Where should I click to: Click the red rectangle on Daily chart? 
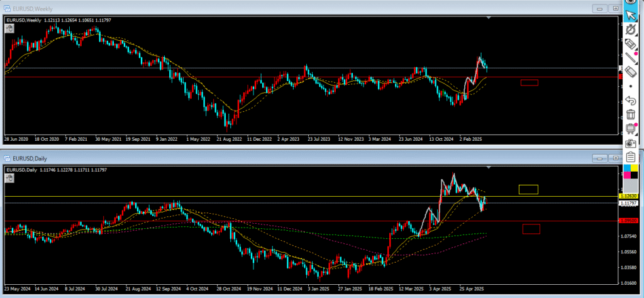531,229
